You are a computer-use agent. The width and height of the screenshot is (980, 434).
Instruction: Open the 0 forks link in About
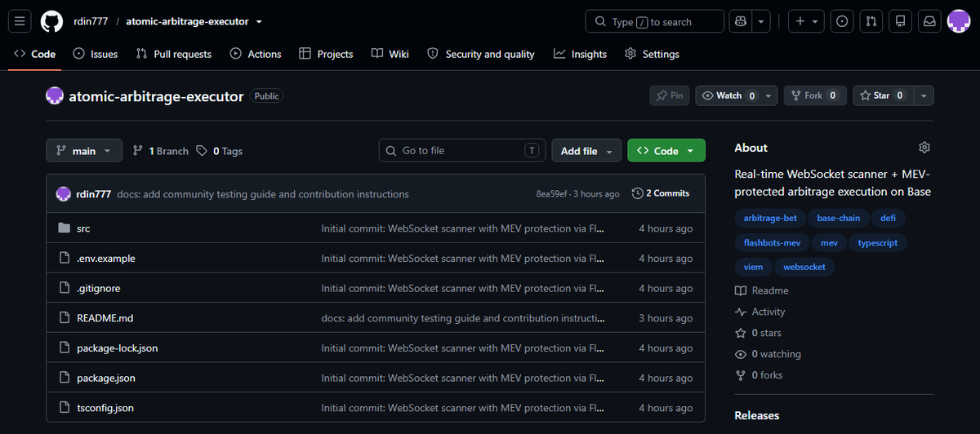pos(759,375)
